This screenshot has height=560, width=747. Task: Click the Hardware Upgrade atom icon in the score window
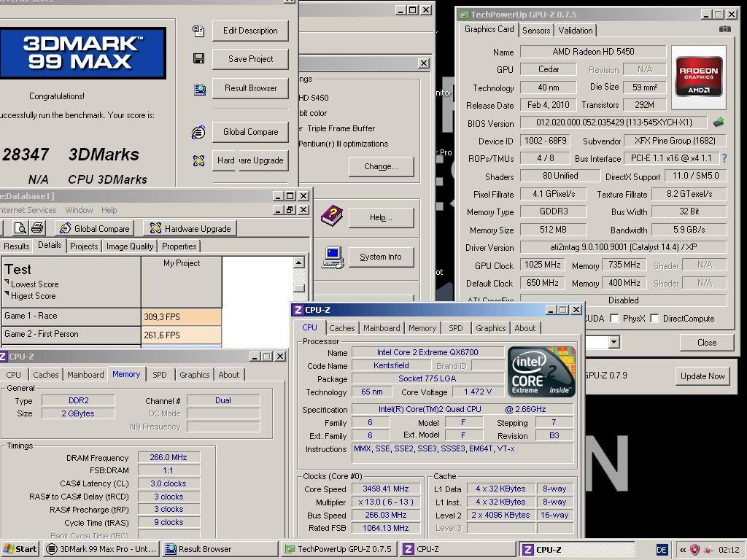[x=198, y=160]
